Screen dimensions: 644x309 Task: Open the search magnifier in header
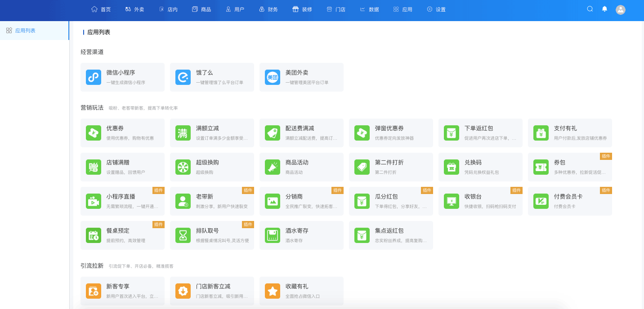point(590,9)
